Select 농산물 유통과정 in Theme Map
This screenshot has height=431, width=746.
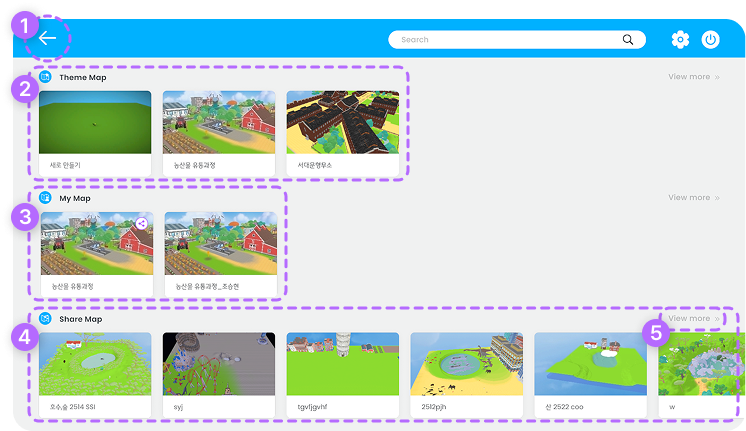(219, 132)
